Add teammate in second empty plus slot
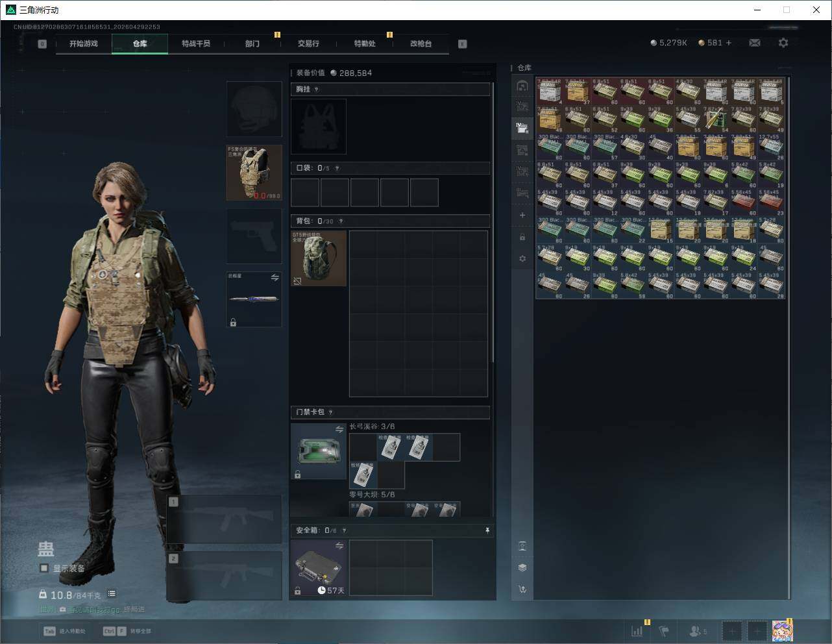832x644 pixels. [x=757, y=630]
